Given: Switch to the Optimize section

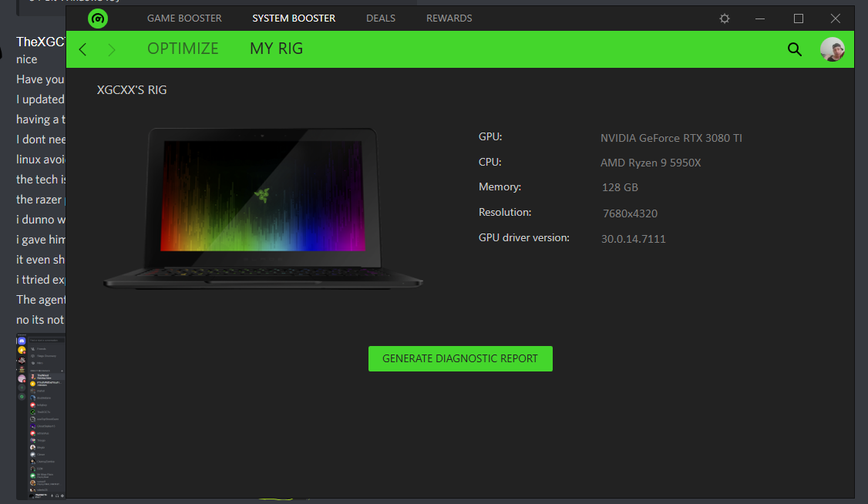Looking at the screenshot, I should click(x=183, y=49).
